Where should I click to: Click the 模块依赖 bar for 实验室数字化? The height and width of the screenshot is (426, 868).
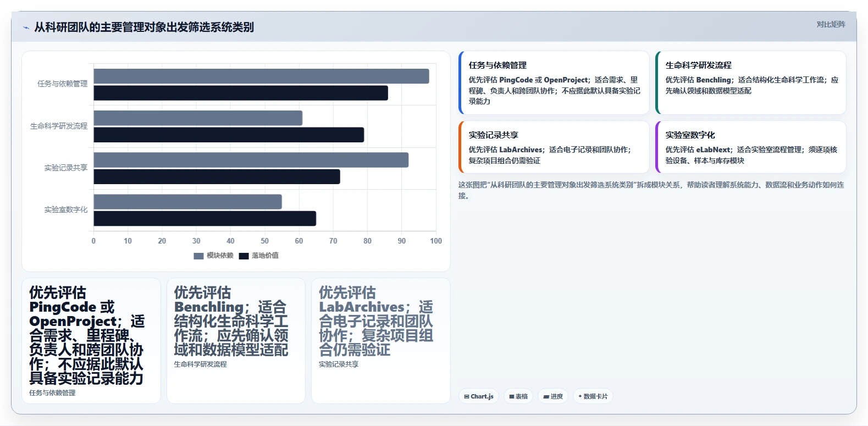coord(187,202)
